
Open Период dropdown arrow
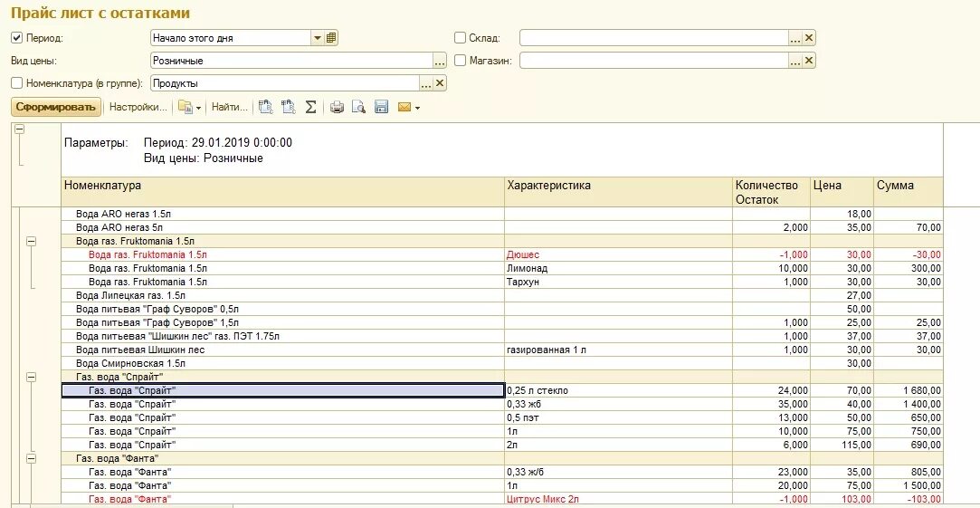[x=318, y=37]
